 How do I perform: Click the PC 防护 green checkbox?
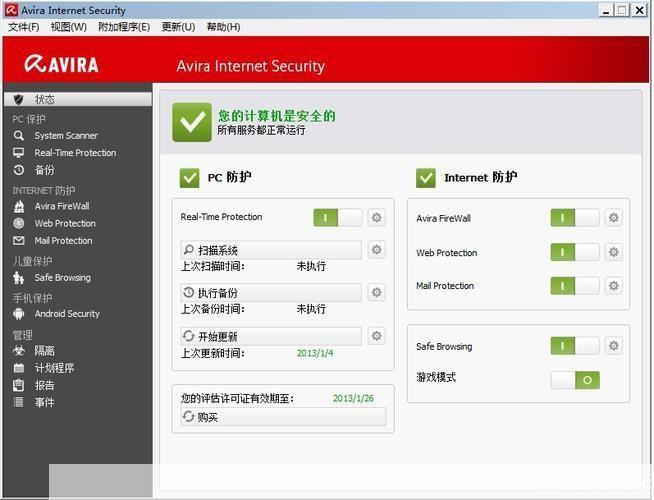[189, 178]
